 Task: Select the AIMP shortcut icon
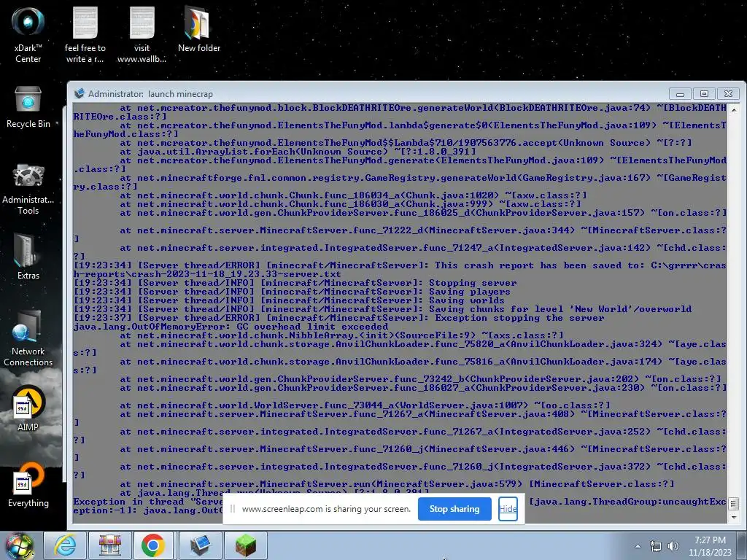(28, 408)
